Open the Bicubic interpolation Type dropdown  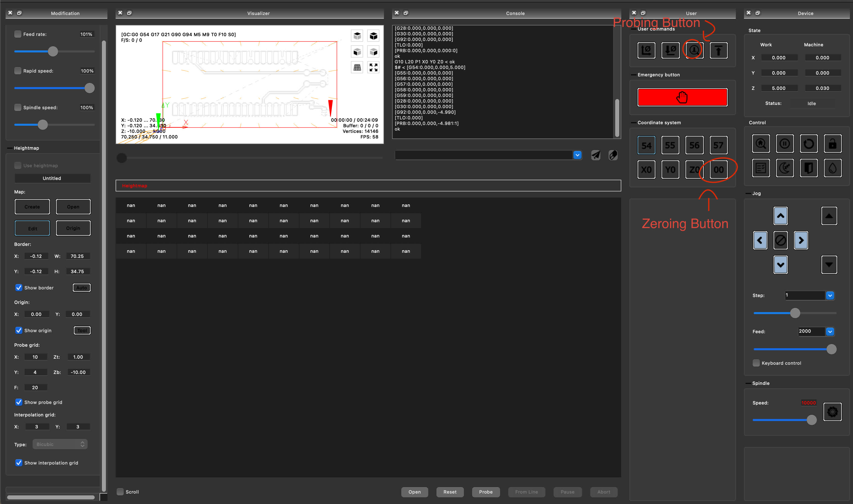pyautogui.click(x=60, y=444)
